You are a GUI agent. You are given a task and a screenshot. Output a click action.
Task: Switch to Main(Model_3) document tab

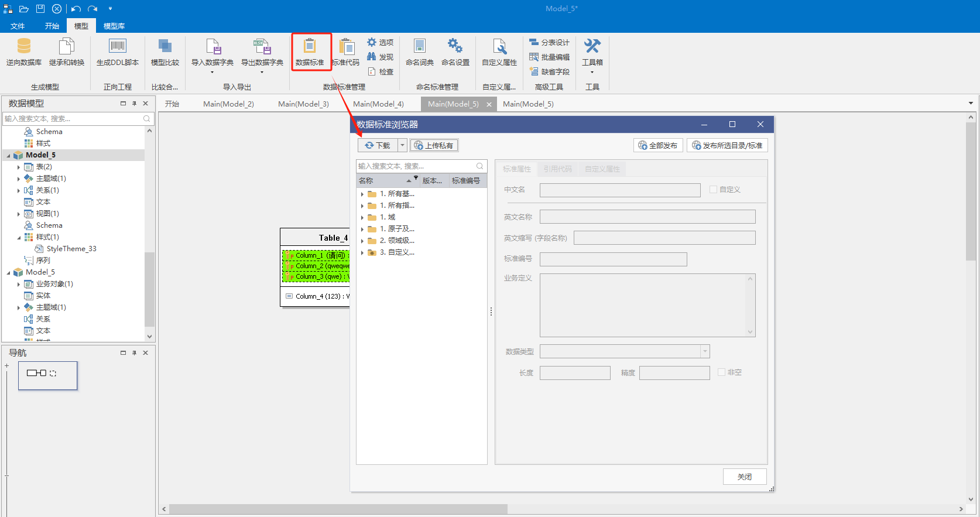pyautogui.click(x=303, y=104)
